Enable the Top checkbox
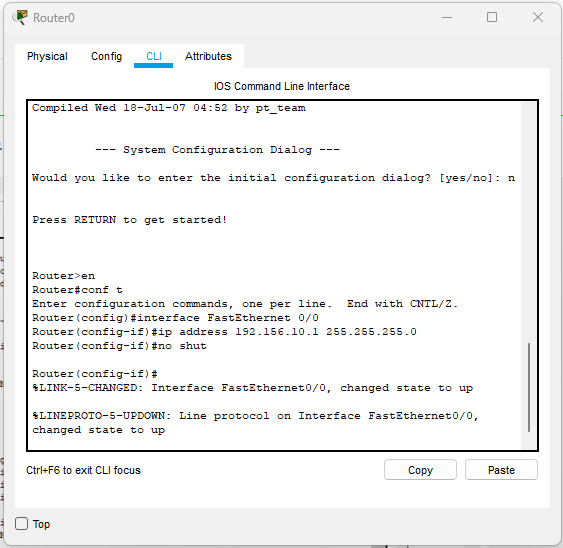563x548 pixels. pyautogui.click(x=22, y=524)
